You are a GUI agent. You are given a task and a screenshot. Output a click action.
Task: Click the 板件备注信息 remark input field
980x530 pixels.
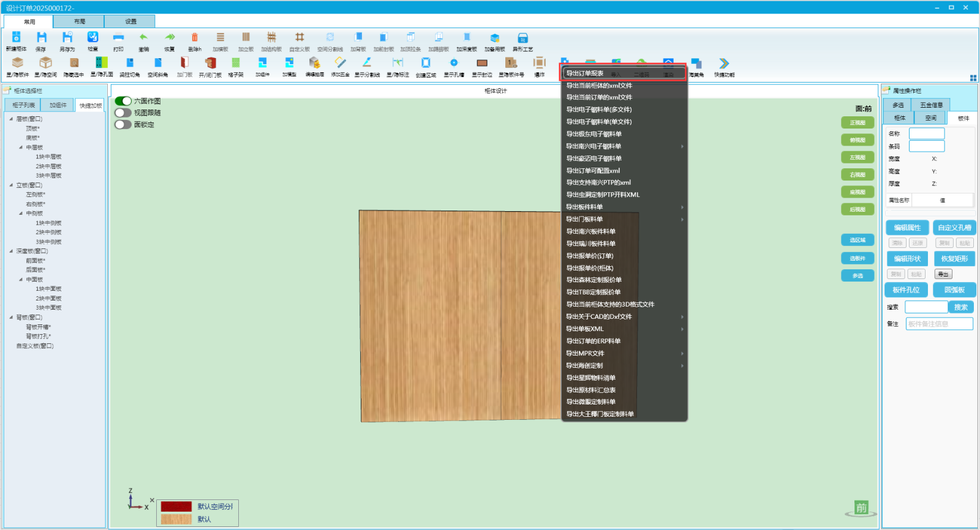(939, 324)
